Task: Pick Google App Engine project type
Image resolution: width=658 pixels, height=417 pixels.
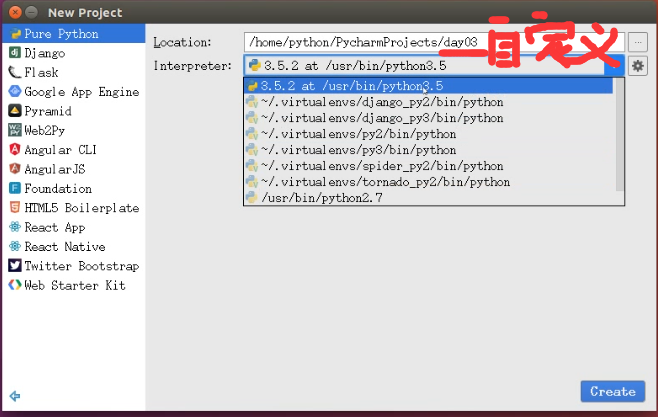Action: pyautogui.click(x=73, y=91)
